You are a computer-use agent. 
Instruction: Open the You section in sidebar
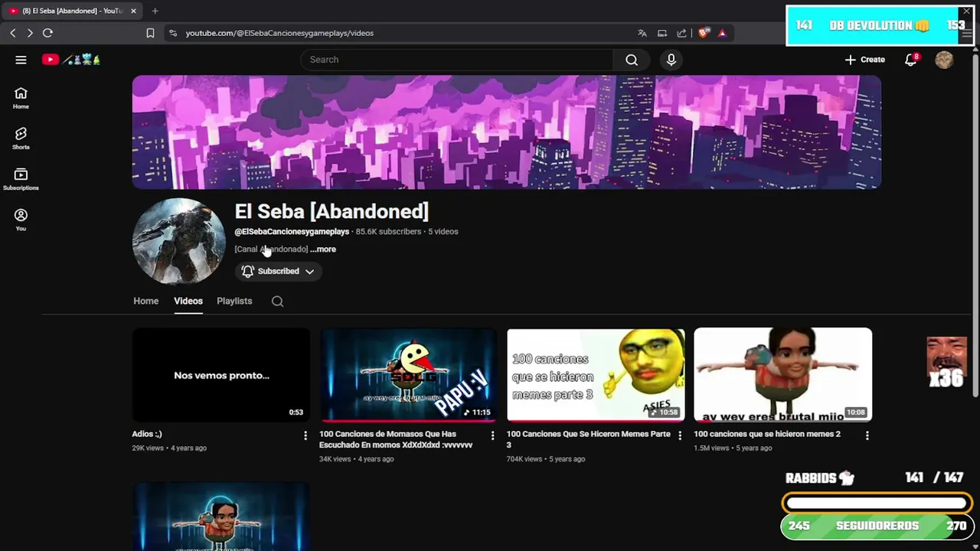pyautogui.click(x=21, y=220)
